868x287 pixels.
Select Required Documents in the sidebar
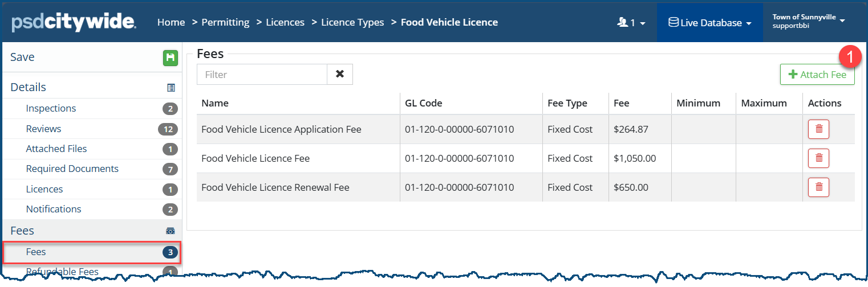(x=72, y=169)
